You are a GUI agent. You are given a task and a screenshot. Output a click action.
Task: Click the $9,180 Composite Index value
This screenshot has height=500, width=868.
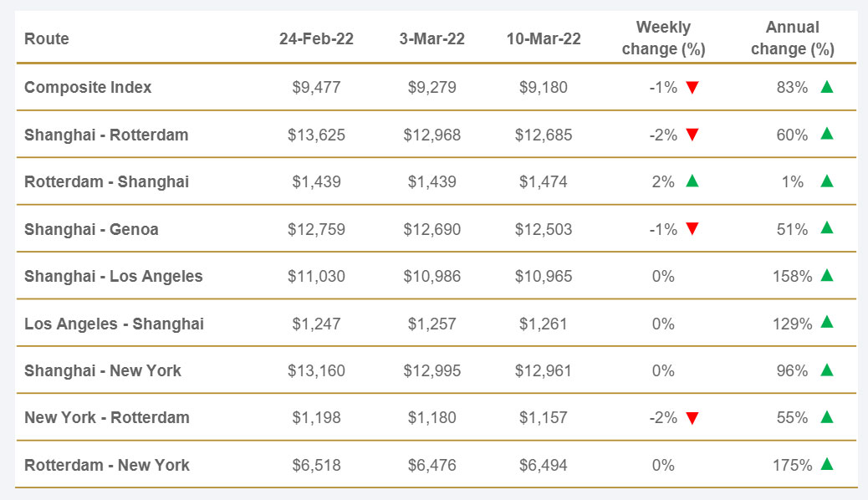(x=544, y=87)
